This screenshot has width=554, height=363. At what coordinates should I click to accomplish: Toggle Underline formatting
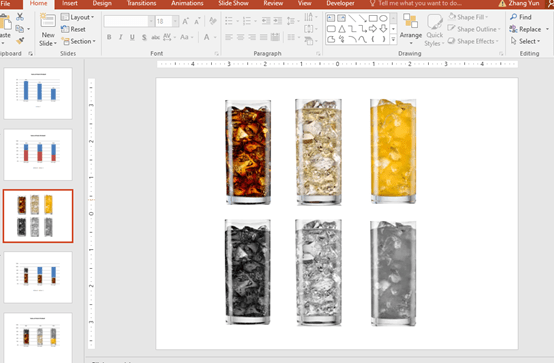132,37
